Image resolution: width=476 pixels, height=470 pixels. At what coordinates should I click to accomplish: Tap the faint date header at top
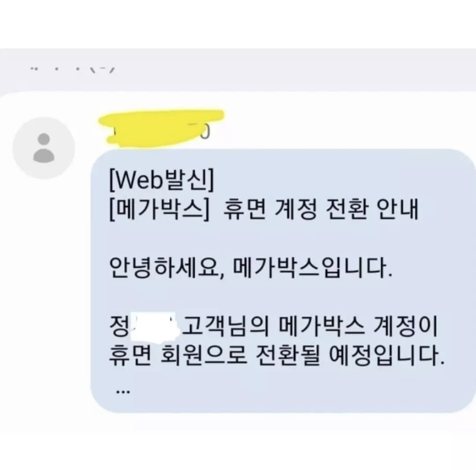(x=73, y=70)
